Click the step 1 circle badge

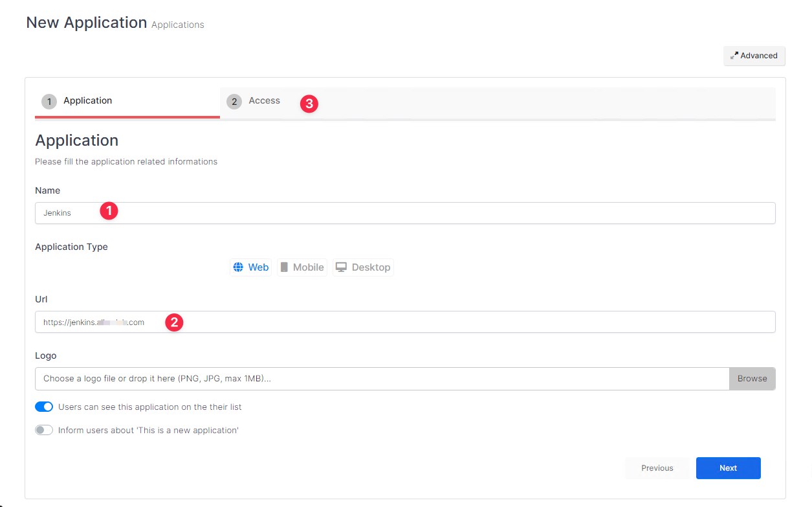click(x=49, y=102)
